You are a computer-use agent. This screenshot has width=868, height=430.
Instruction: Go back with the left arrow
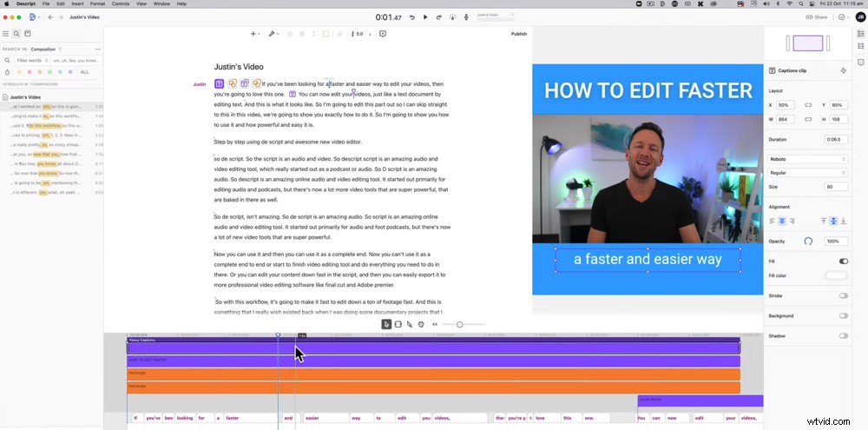(50, 17)
